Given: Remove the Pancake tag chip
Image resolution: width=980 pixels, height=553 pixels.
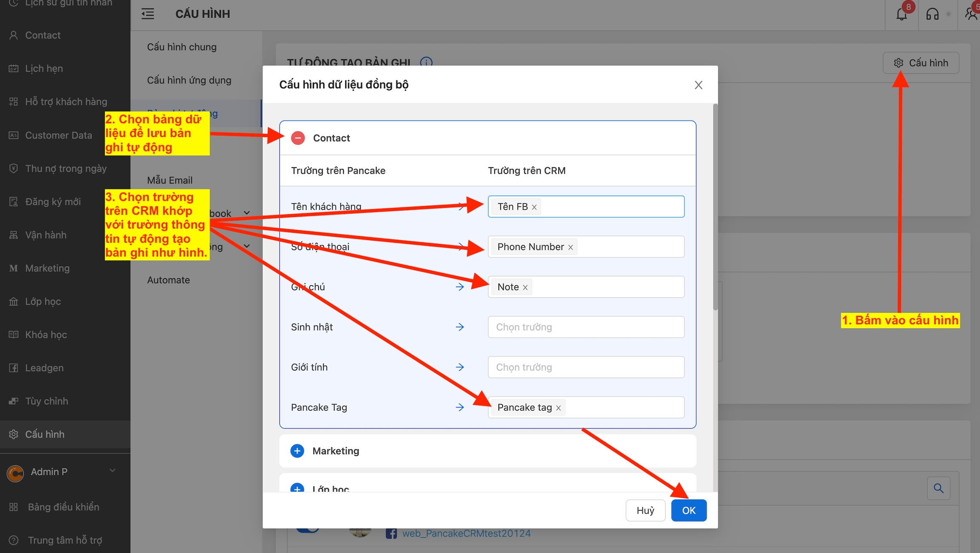Looking at the screenshot, I should pos(558,408).
